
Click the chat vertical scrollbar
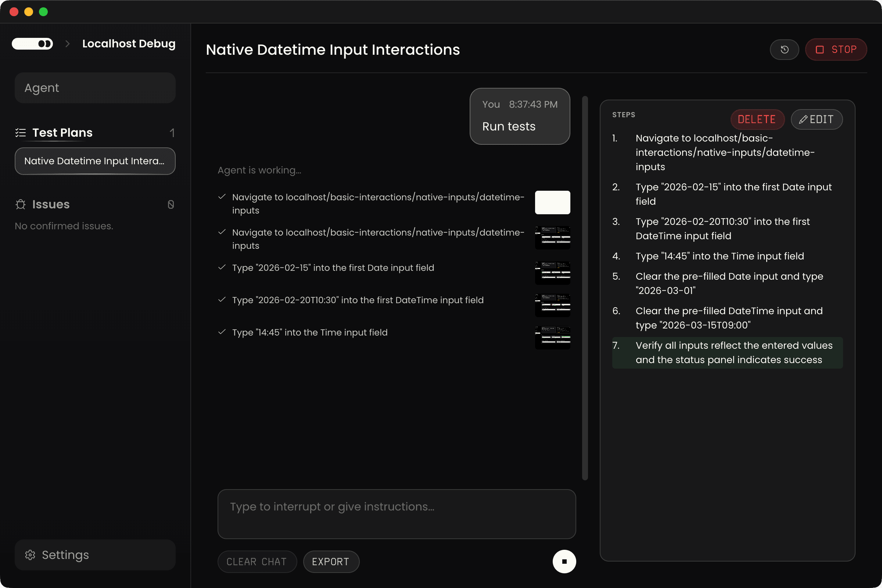point(585,288)
